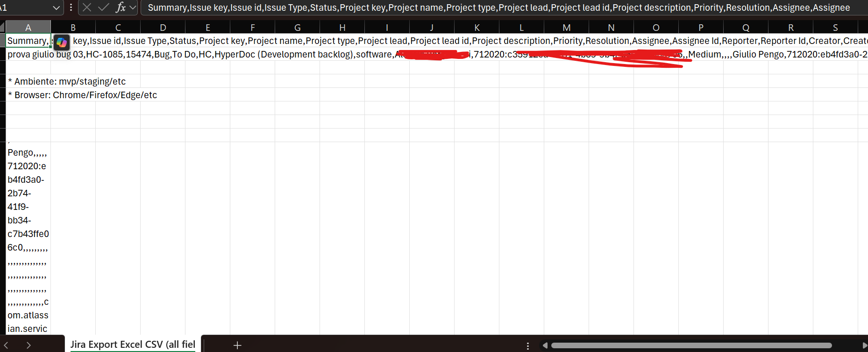The height and width of the screenshot is (352, 868).
Task: Click the Select All corner triangle
Action: [2, 27]
